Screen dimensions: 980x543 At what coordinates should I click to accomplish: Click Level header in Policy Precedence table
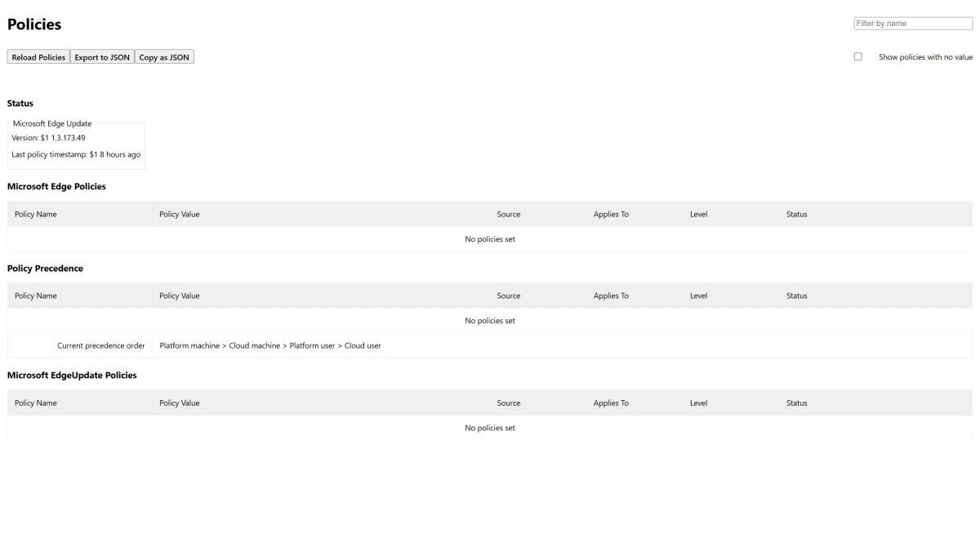(x=698, y=296)
